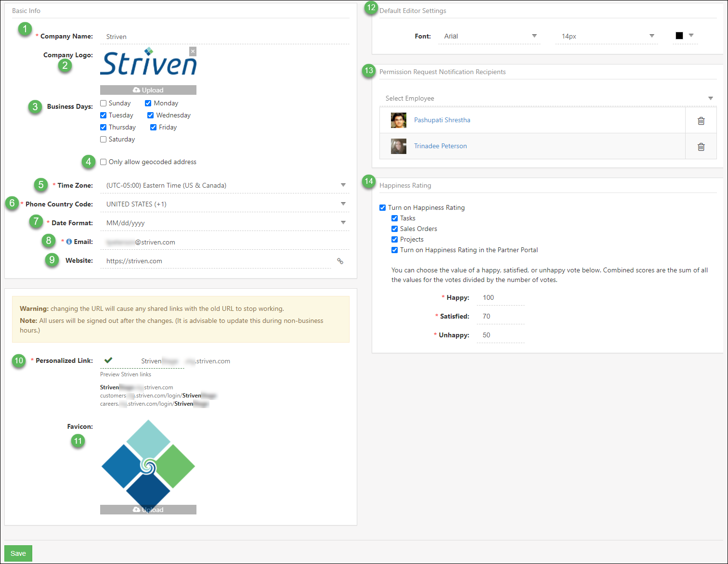The image size is (728, 564).
Task: Click the Preview Striven links text
Action: coord(126,374)
